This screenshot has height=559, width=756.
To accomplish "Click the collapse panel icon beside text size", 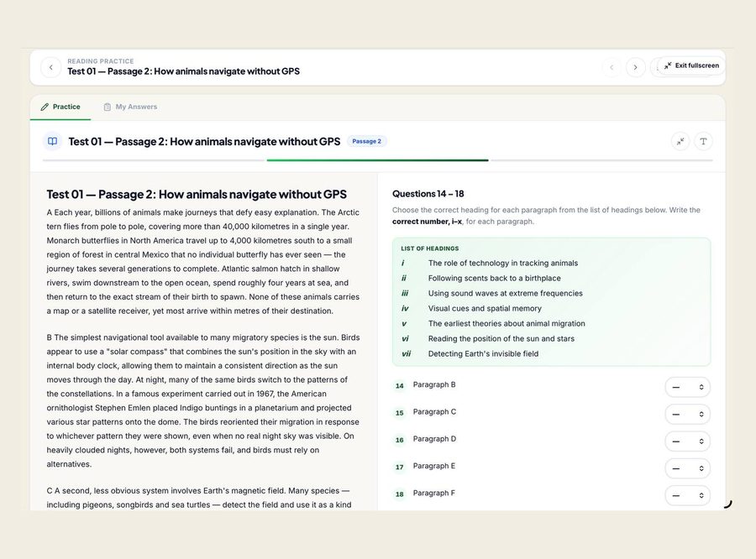I will (680, 141).
